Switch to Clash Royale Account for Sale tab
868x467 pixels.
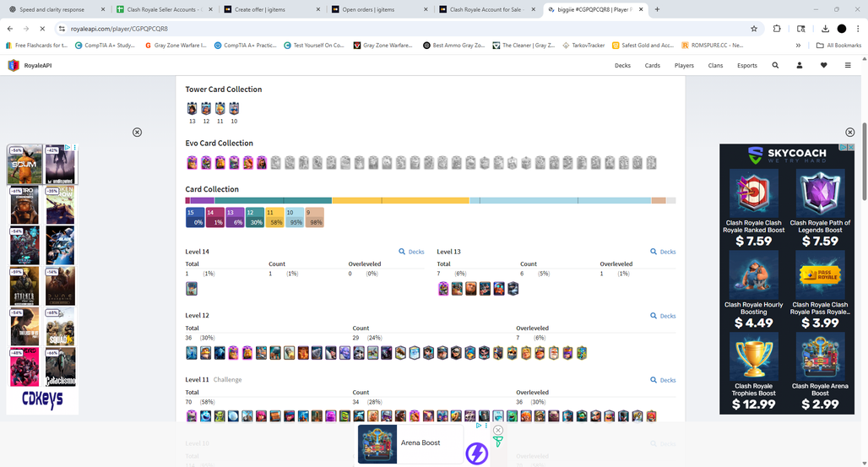pos(487,9)
